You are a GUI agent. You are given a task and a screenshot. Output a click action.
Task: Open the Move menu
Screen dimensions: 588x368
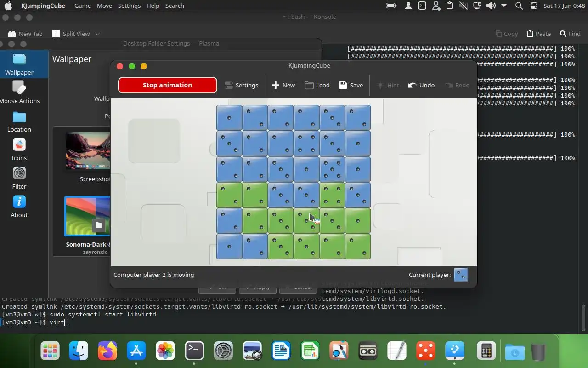point(104,6)
